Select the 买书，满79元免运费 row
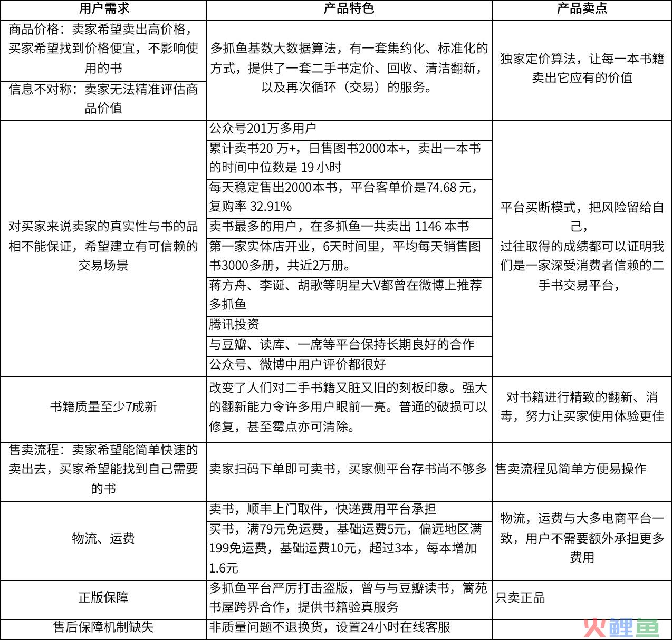This screenshot has height=640, width=672. (x=349, y=550)
